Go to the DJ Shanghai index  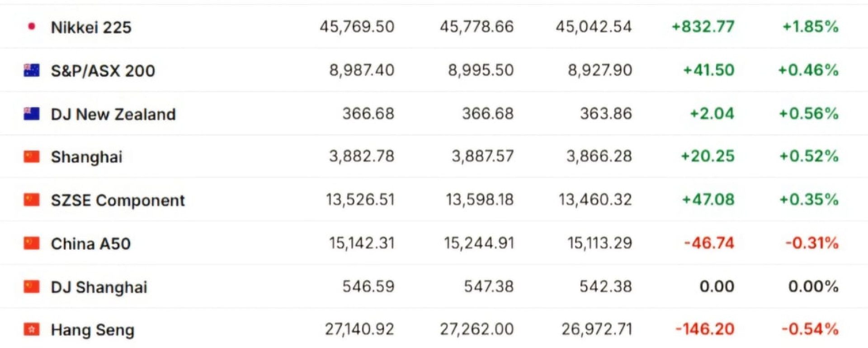[99, 287]
